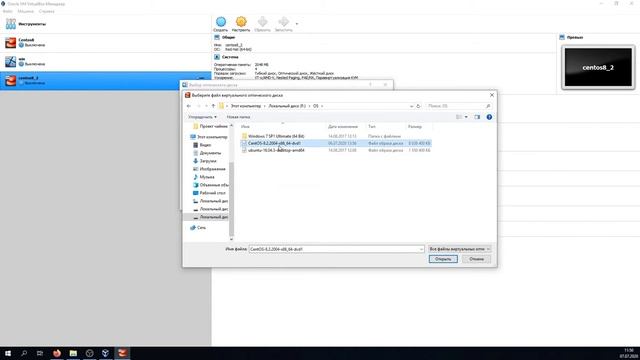Viewport: 640px width, 360px height.
Task: Toggle the preview pane icon in dialog
Action: click(477, 117)
